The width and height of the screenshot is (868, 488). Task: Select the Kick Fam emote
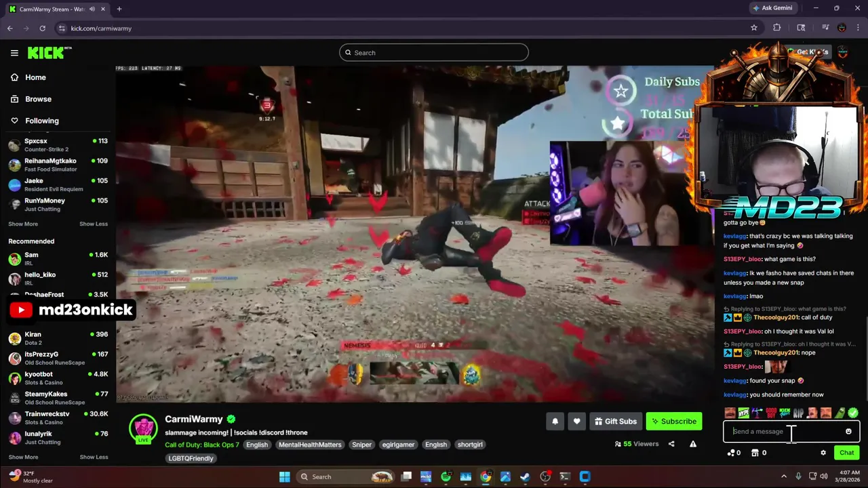pyautogui.click(x=785, y=413)
